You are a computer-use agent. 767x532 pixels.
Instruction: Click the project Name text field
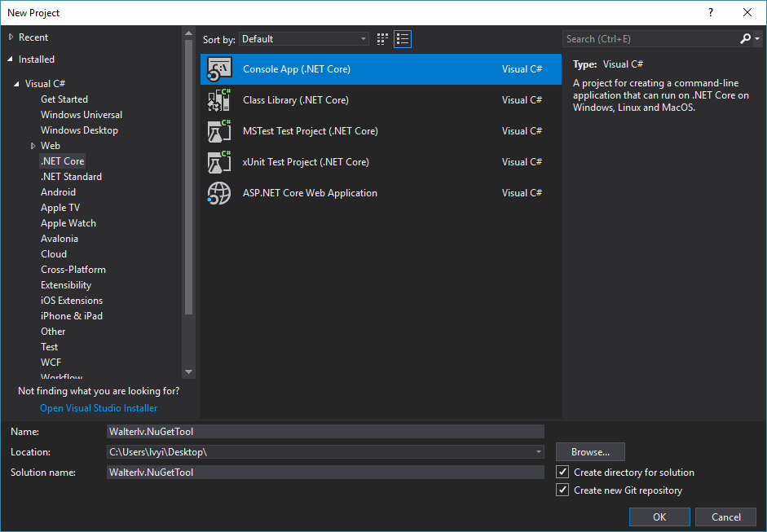[x=324, y=432]
